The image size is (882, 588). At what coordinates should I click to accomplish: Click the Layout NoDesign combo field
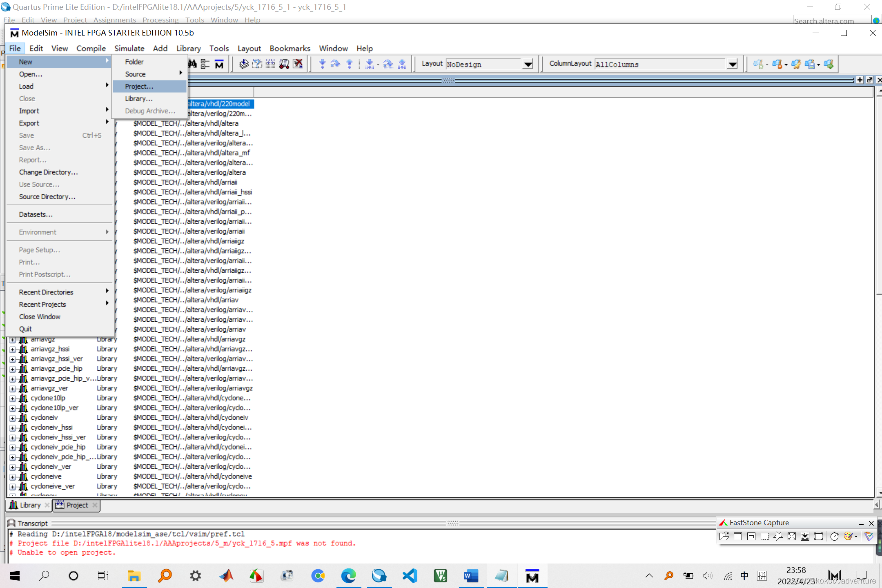(x=484, y=65)
